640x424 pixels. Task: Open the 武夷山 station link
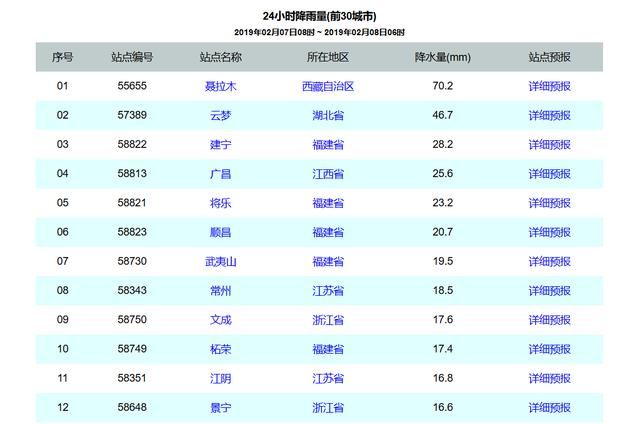coord(220,262)
